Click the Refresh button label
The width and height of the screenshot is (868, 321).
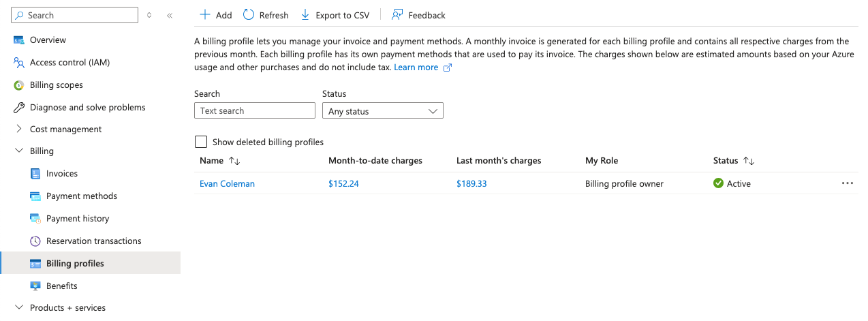click(x=274, y=15)
